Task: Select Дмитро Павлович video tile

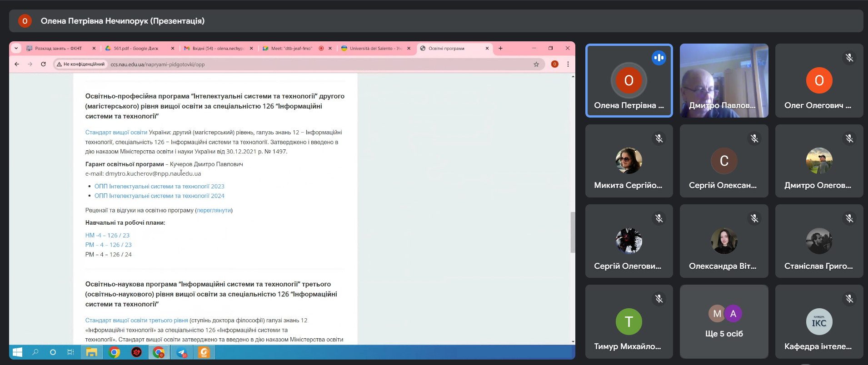Action: click(x=724, y=81)
